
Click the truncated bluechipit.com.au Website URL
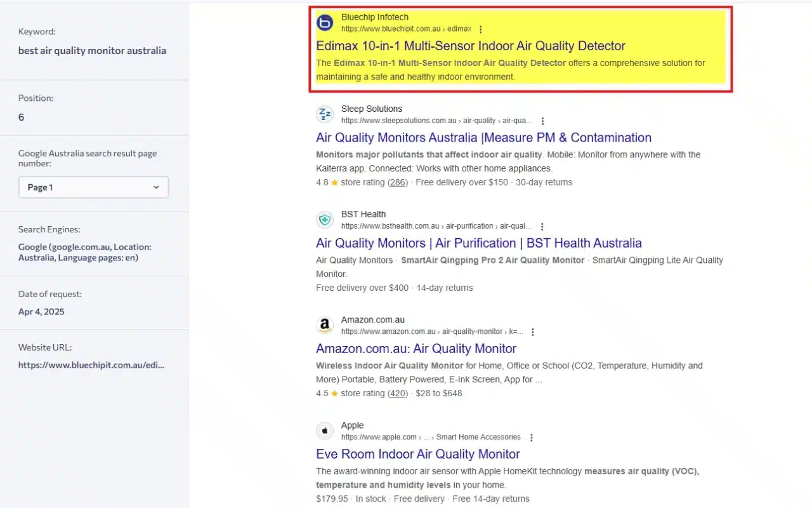pyautogui.click(x=91, y=365)
